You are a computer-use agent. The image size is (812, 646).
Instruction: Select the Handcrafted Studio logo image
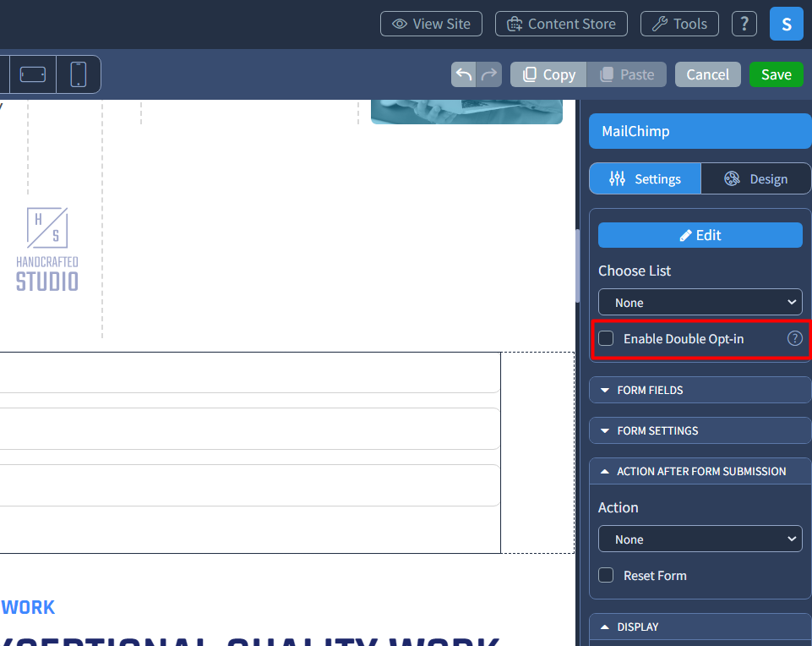pos(47,249)
